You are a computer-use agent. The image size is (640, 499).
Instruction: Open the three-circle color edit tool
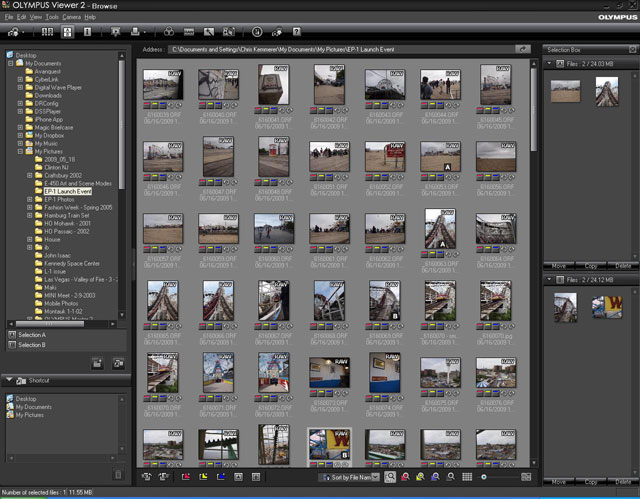pos(169,32)
